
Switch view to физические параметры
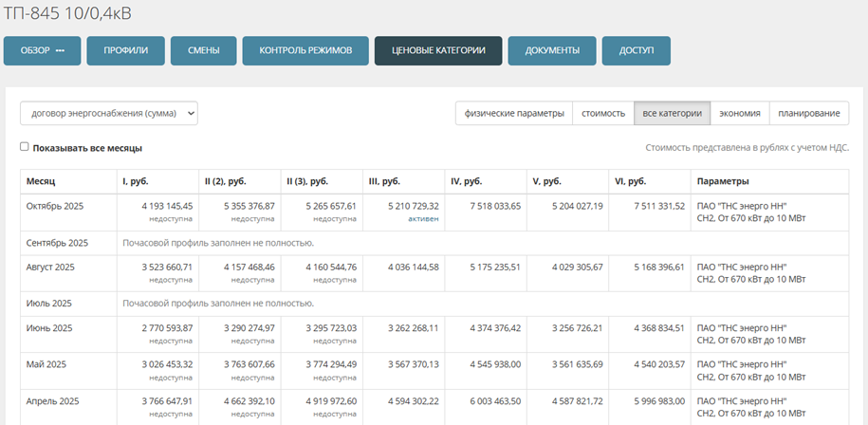point(513,113)
